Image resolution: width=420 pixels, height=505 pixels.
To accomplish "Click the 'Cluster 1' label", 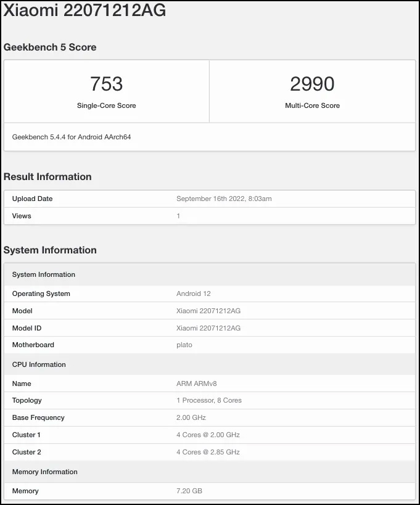I will point(27,435).
